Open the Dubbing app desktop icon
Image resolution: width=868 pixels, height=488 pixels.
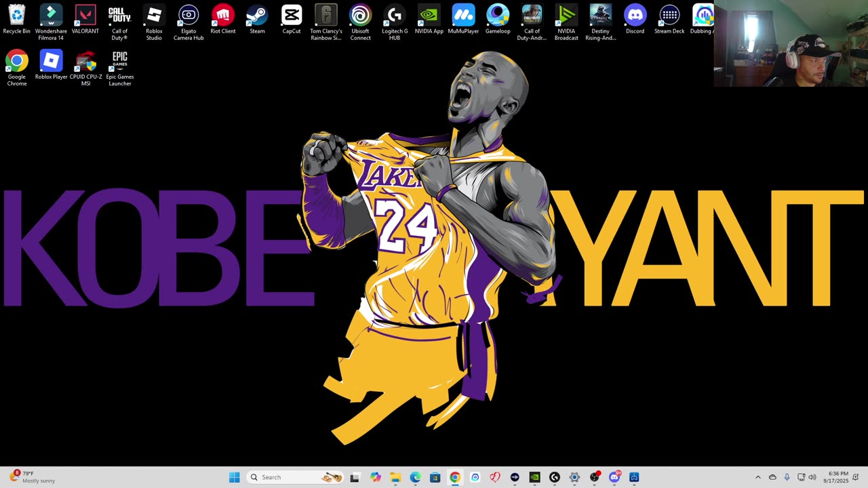703,19
